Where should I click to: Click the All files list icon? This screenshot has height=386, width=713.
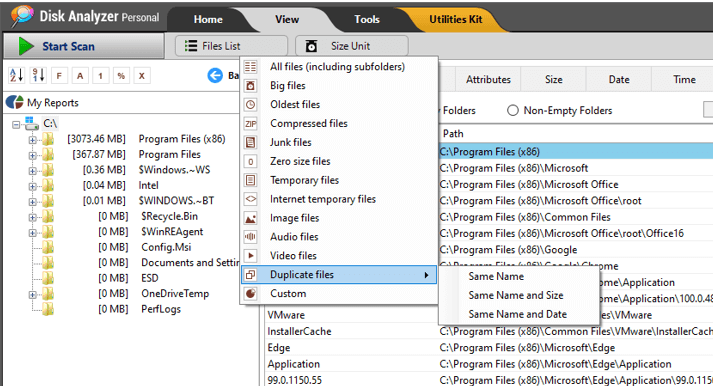point(251,67)
